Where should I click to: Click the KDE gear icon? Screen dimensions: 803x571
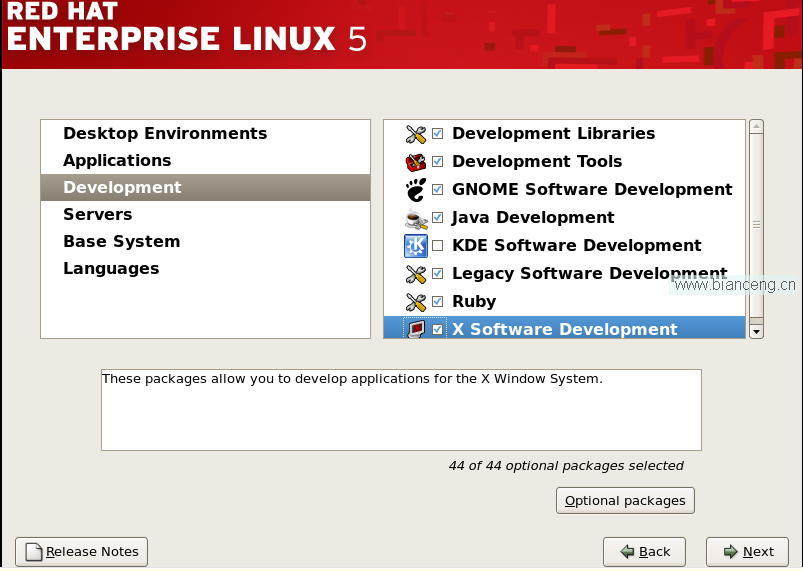tap(415, 246)
